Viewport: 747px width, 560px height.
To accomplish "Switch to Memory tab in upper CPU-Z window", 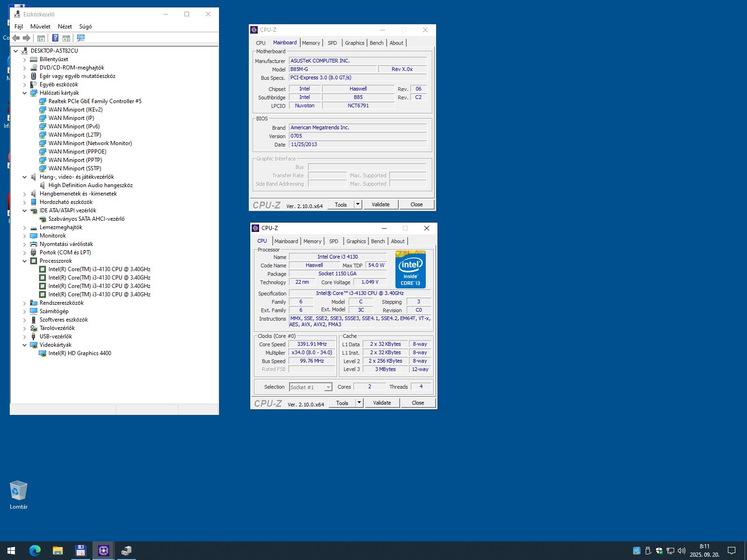I will pos(311,43).
